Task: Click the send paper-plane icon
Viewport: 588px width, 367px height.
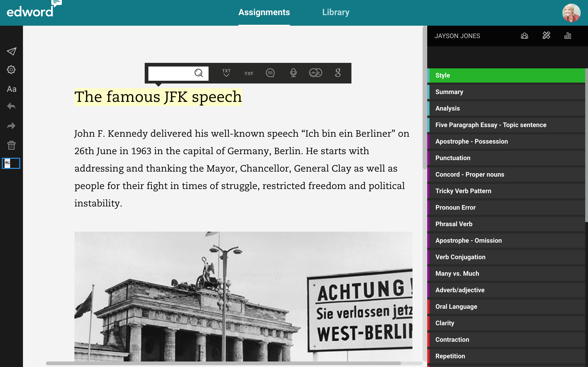Action: tap(11, 51)
